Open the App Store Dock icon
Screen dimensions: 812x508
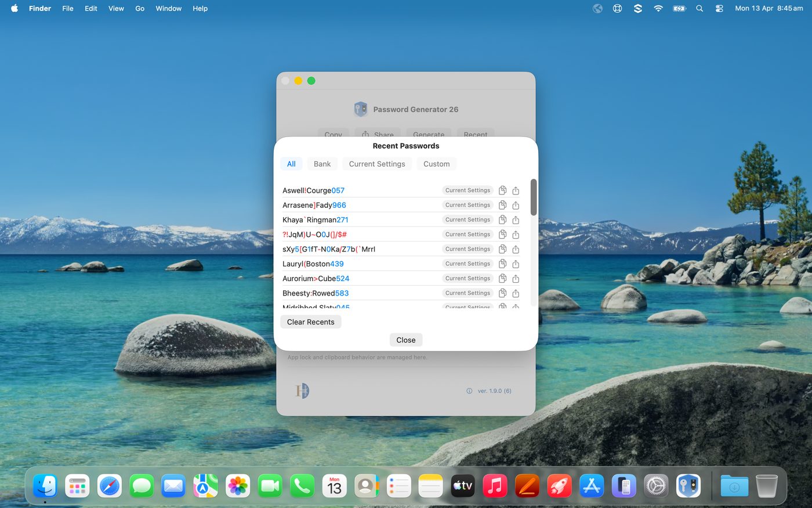click(x=592, y=485)
